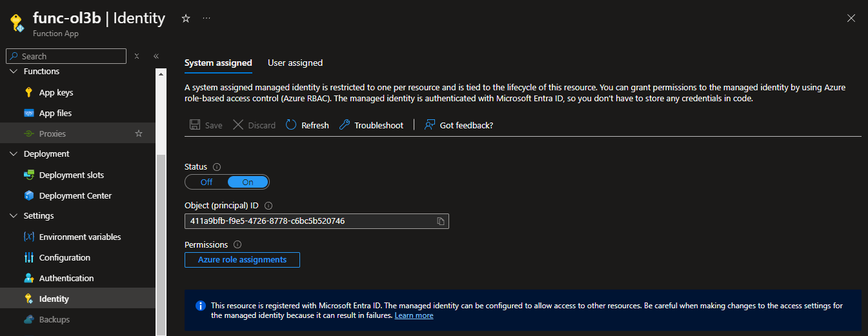Refresh the identity page
The height and width of the screenshot is (336, 868).
pyautogui.click(x=307, y=125)
